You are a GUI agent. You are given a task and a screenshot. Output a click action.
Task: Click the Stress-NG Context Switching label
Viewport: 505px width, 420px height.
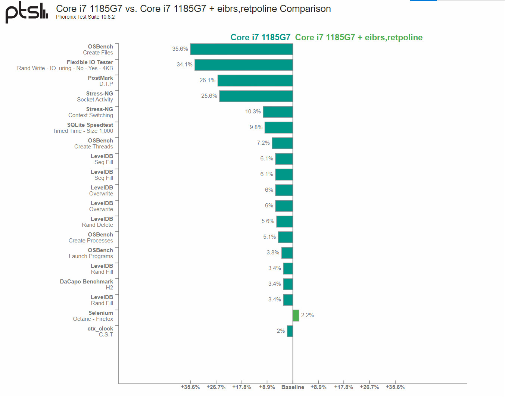coord(91,112)
